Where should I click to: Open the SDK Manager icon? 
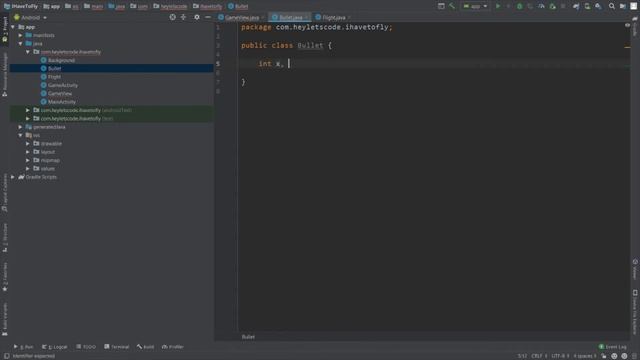pyautogui.click(x=598, y=6)
